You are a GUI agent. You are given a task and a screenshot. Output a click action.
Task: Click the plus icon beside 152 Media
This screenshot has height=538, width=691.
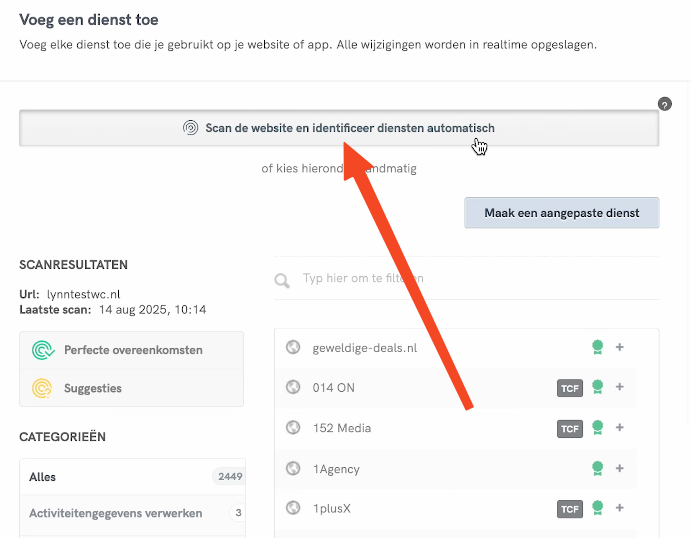point(620,428)
